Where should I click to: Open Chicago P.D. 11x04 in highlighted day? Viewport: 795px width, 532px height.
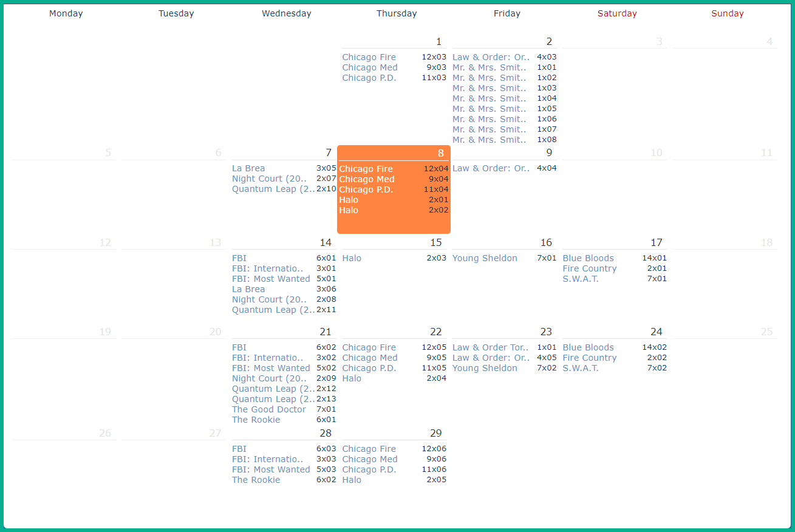click(x=366, y=189)
